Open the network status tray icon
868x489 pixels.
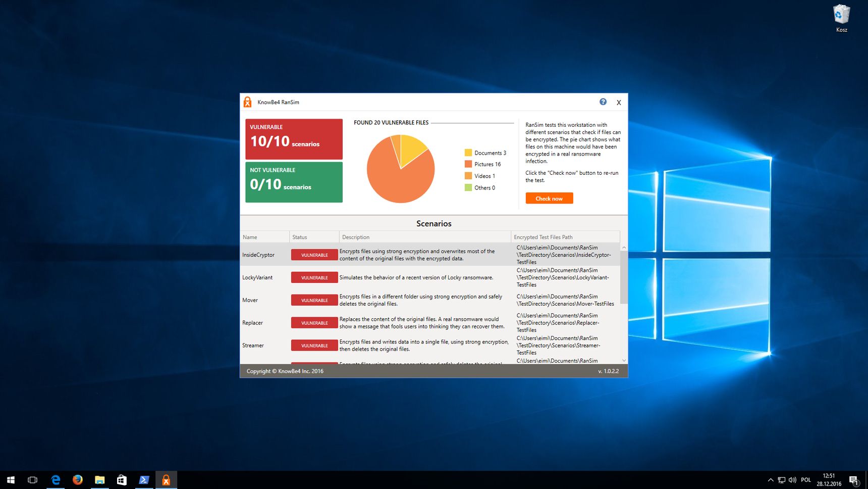tap(781, 480)
